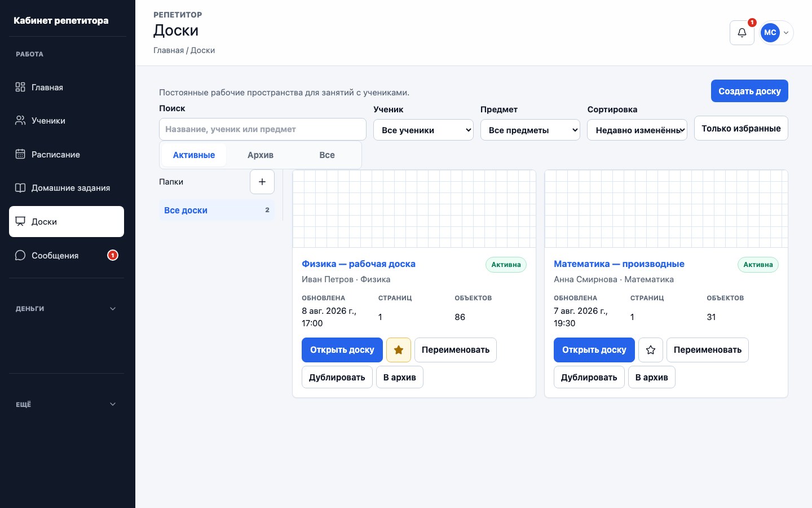Open the Математика — производные title link
The image size is (812, 508).
pyautogui.click(x=619, y=264)
